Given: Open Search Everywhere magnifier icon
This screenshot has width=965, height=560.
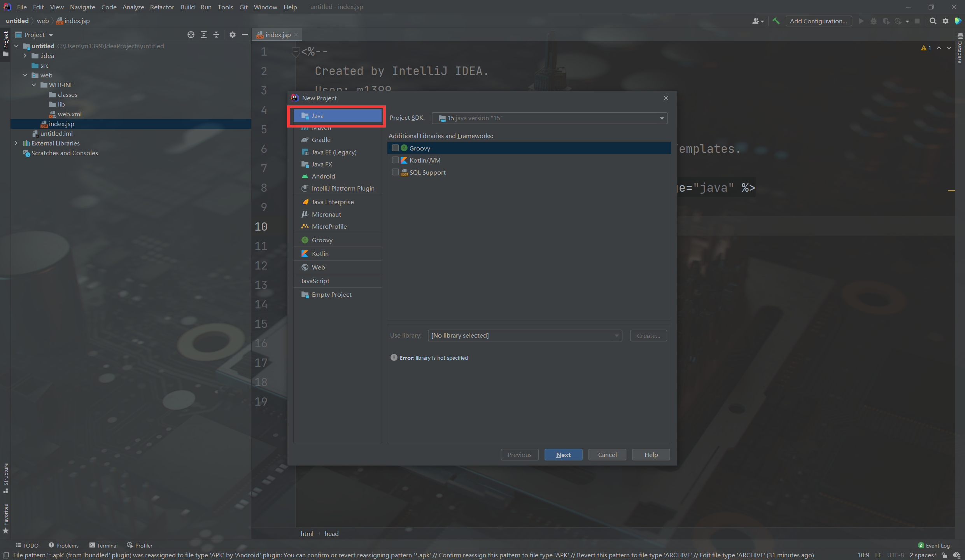Looking at the screenshot, I should [933, 21].
